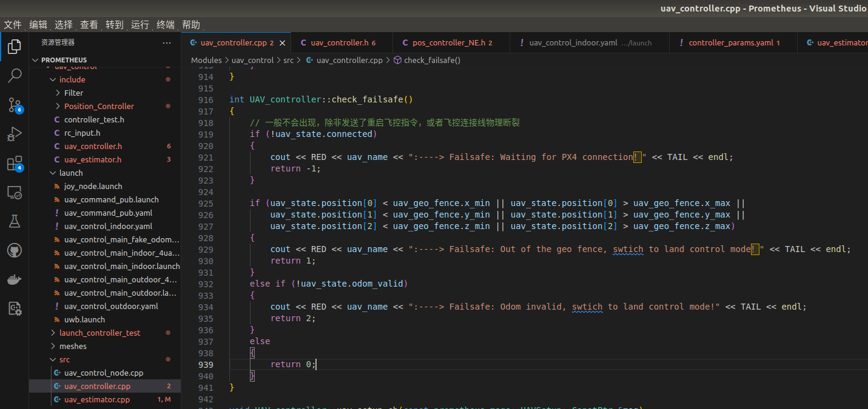The height and width of the screenshot is (409, 868).
Task: Open the 运行 menu
Action: tap(140, 25)
